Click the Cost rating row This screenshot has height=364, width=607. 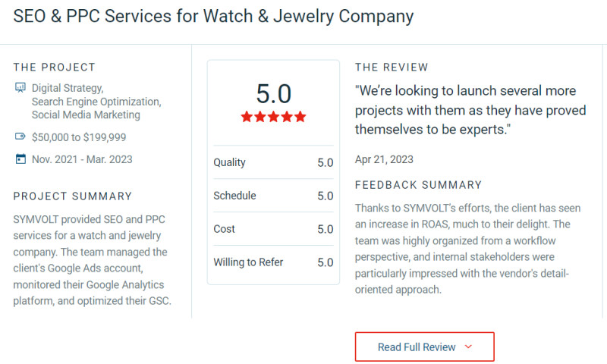point(273,229)
